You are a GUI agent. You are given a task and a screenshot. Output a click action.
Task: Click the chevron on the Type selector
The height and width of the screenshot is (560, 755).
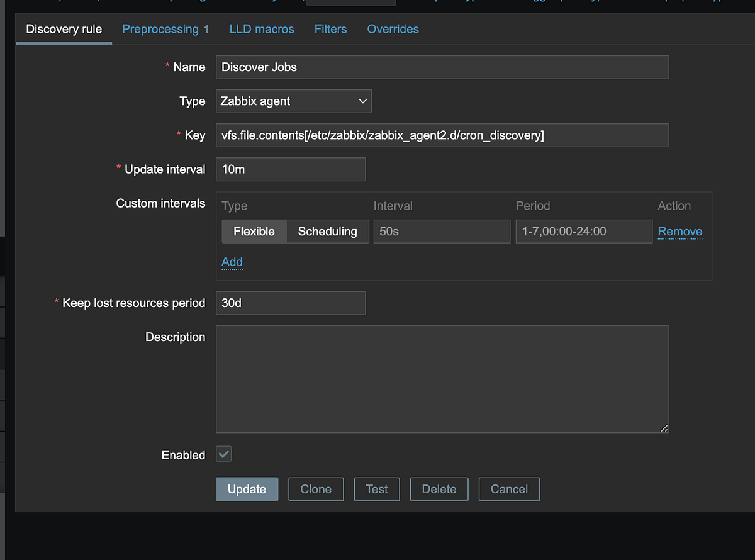[362, 101]
